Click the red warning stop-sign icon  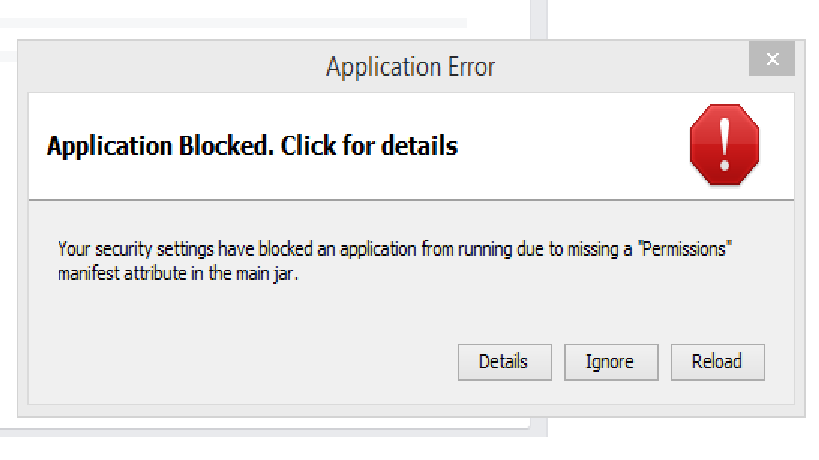[724, 145]
